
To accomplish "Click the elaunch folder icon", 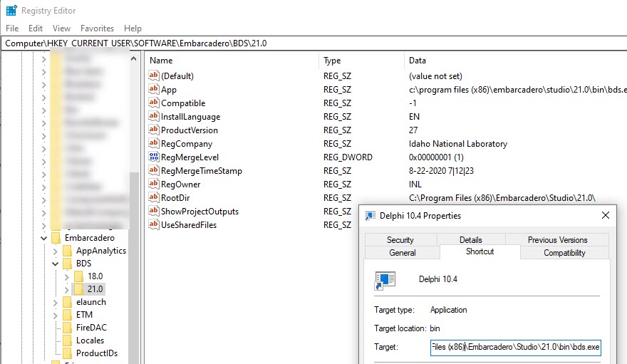I will (68, 301).
